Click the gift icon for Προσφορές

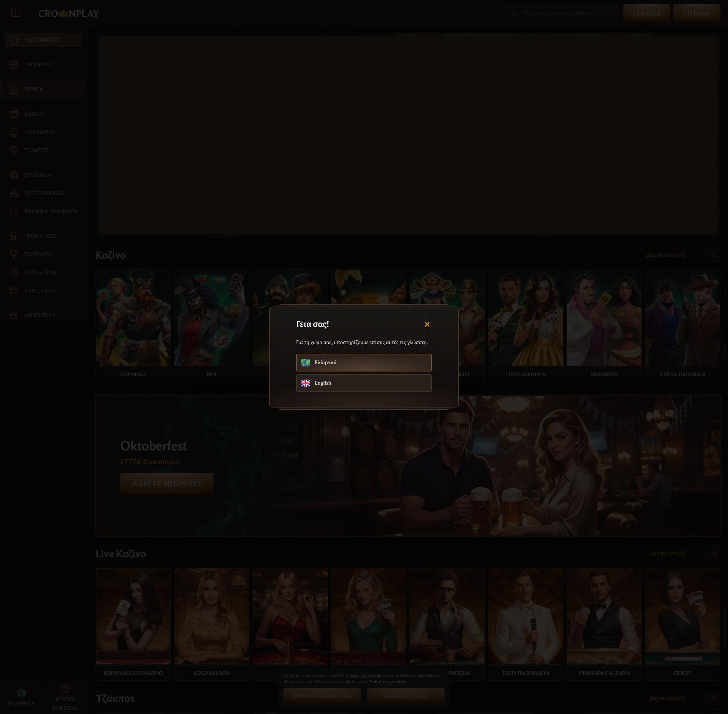pos(14,64)
